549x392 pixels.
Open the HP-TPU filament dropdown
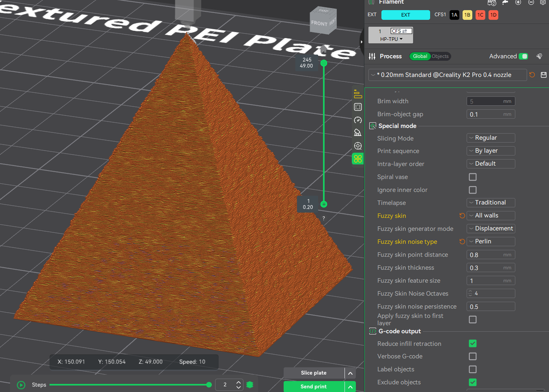391,39
